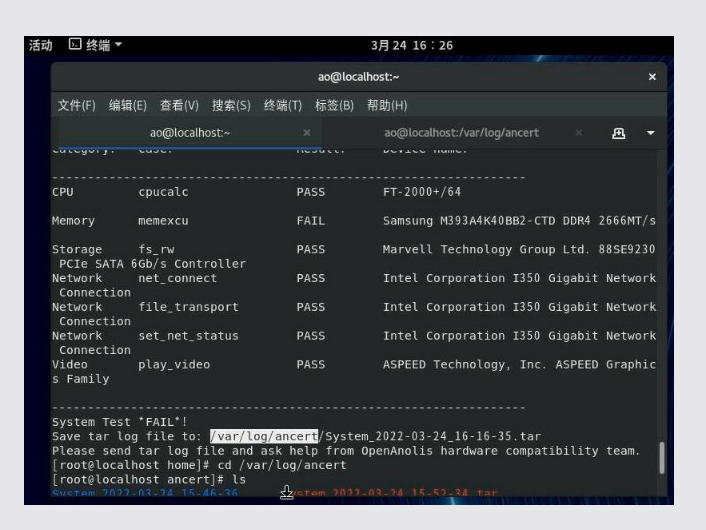Open the clock showing 3月24 16:26

(x=411, y=46)
